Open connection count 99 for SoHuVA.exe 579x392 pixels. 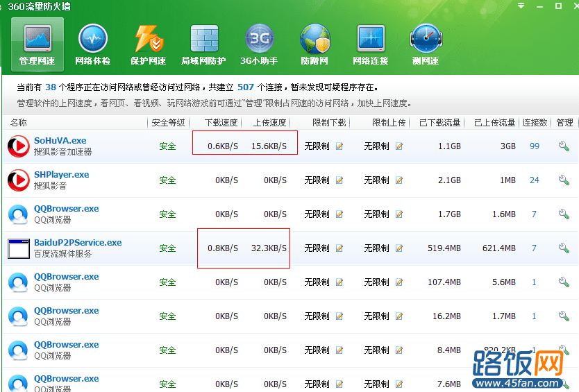[535, 146]
